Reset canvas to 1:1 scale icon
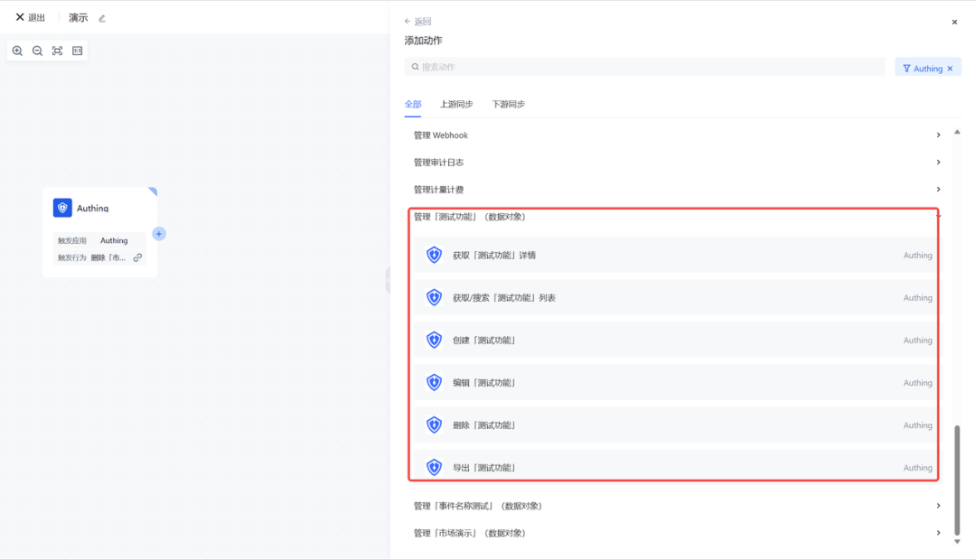 [77, 51]
